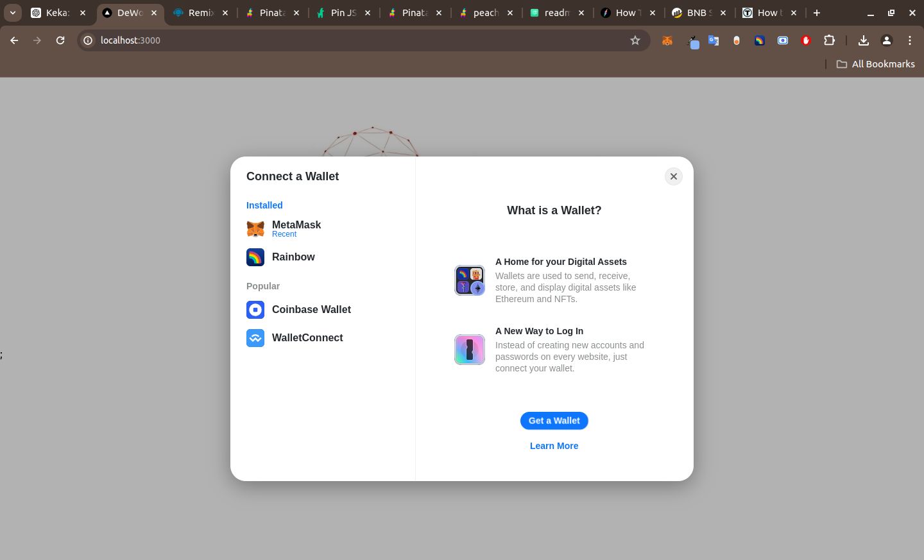Image resolution: width=924 pixels, height=560 pixels.
Task: Open the orange pill-shaped toggle extension
Action: (737, 40)
